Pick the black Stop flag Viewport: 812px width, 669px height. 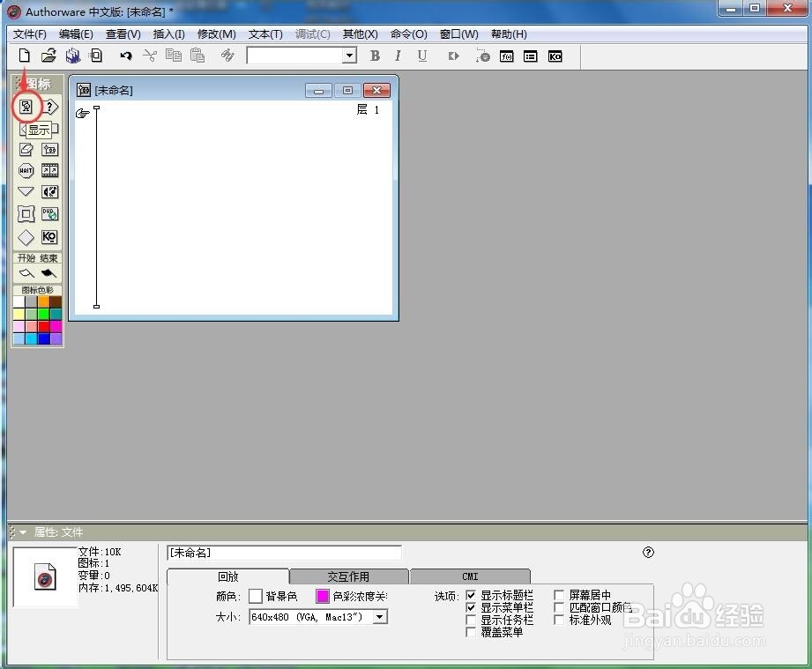click(48, 273)
